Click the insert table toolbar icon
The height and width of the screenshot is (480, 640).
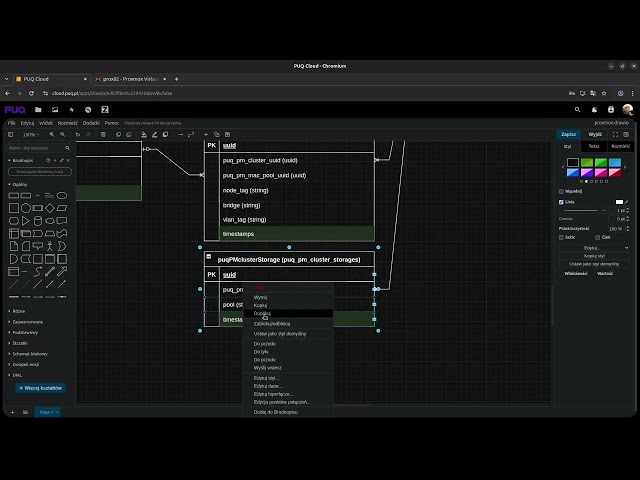pyautogui.click(x=227, y=134)
